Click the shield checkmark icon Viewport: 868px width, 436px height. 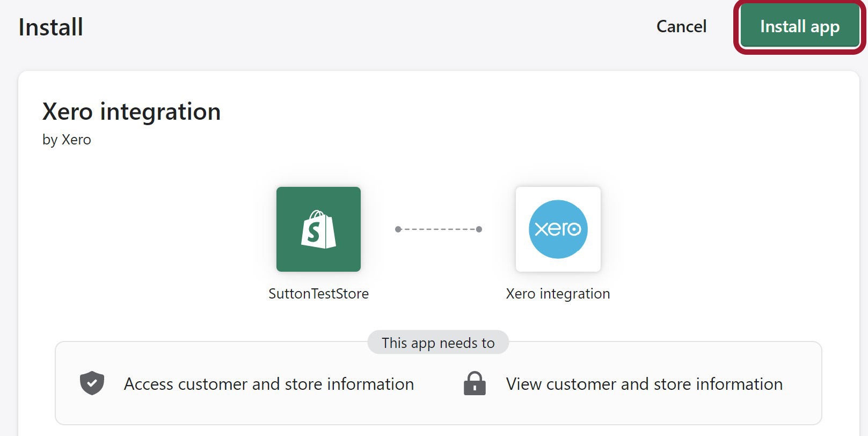[x=92, y=383]
